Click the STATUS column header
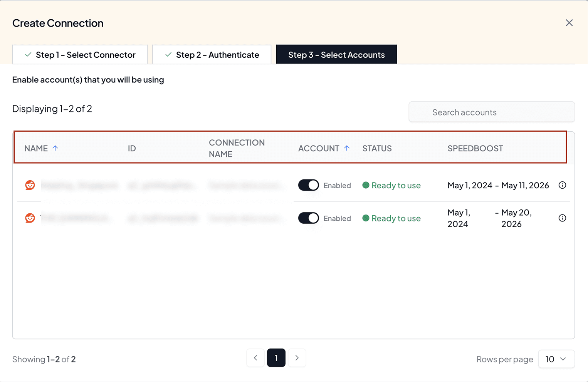 (377, 148)
